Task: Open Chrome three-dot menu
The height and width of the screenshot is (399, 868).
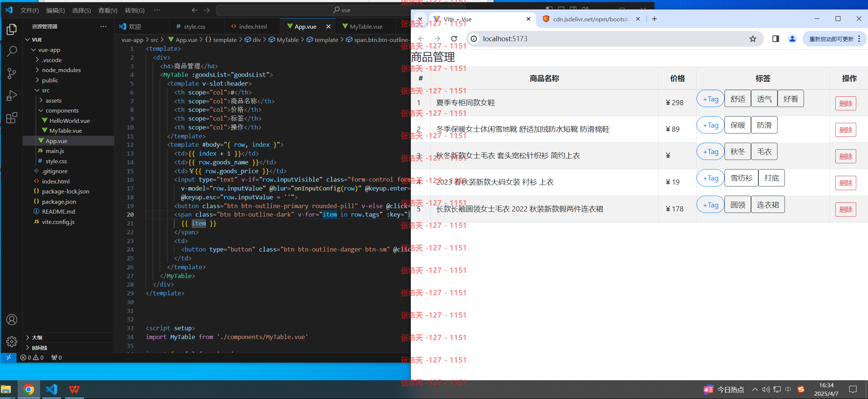Action: pyautogui.click(x=860, y=39)
